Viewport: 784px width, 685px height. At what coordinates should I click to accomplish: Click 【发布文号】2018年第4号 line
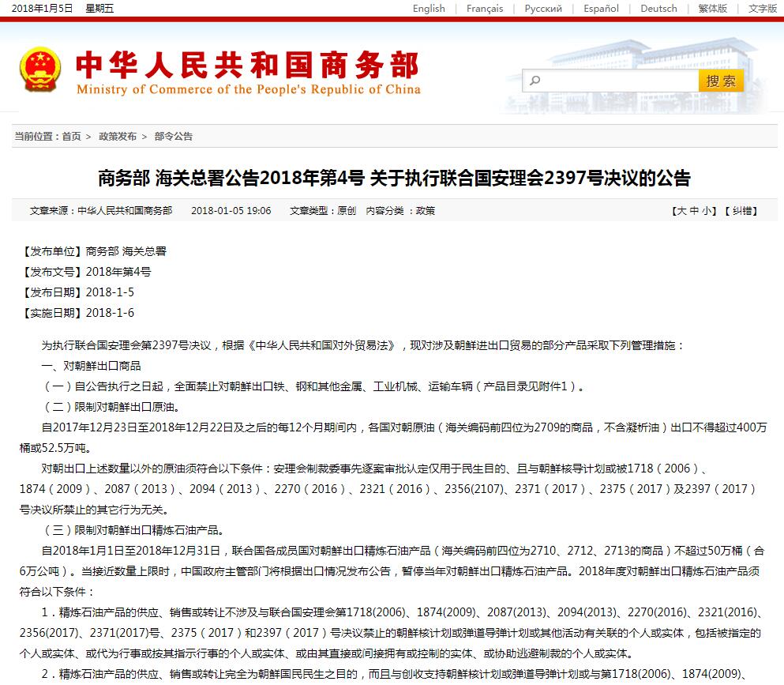(x=85, y=272)
